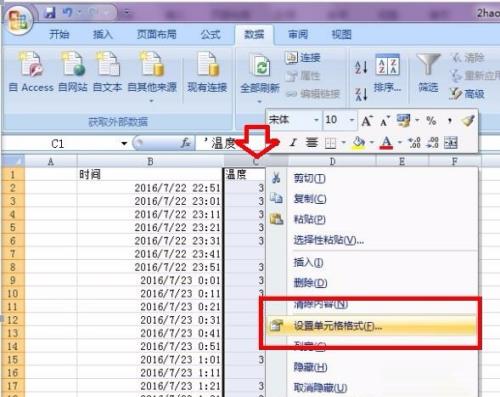Viewport: 500px width, 397px height.
Task: Switch to Home (开始) tab
Action: coord(59,34)
